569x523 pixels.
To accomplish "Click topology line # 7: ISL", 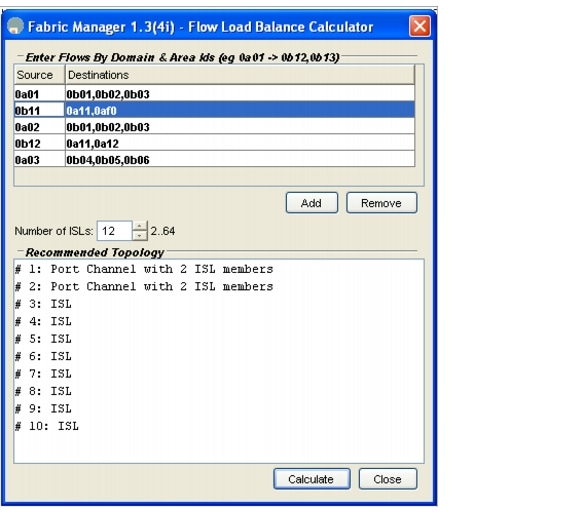I will tap(43, 373).
